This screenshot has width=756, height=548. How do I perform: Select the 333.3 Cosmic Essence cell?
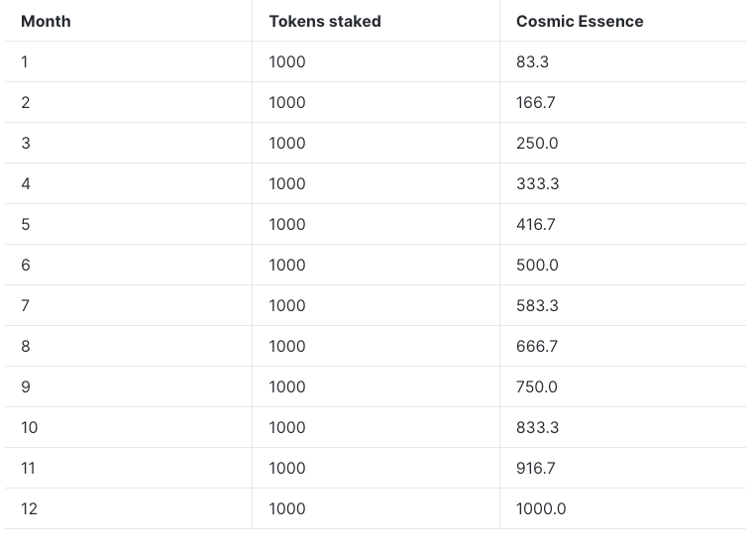coord(538,183)
